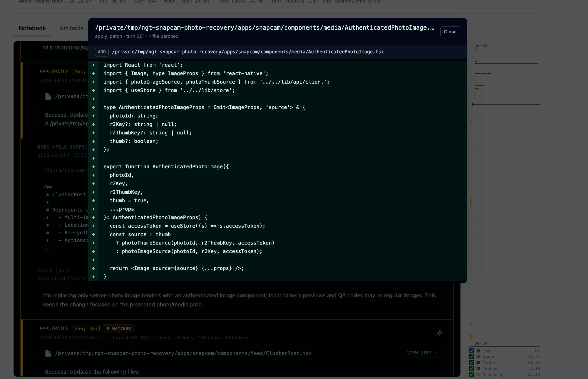Viewport: 588px width, 379px height.
Task: Click the Tool out legend color swatch
Action: [x=478, y=369]
